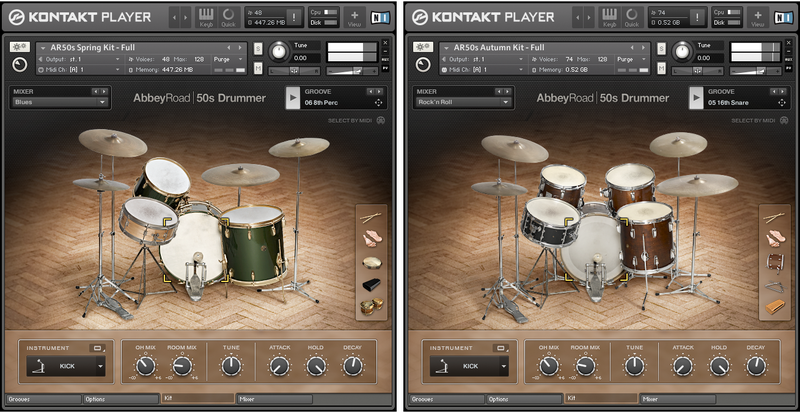The image size is (801, 413).
Task: Switch to Kit tab in Autumn Kit window
Action: [x=601, y=398]
